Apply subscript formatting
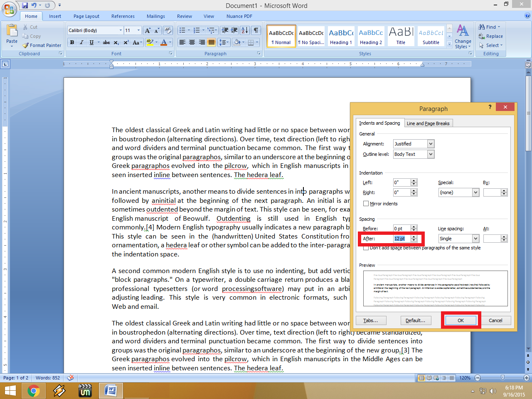The image size is (532, 399). point(115,42)
